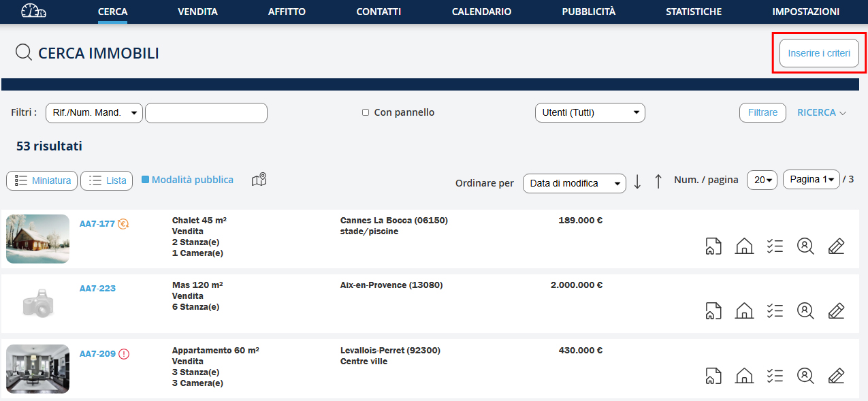Open the Data di modifica sort dropdown
This screenshot has height=401, width=868.
[x=574, y=183]
